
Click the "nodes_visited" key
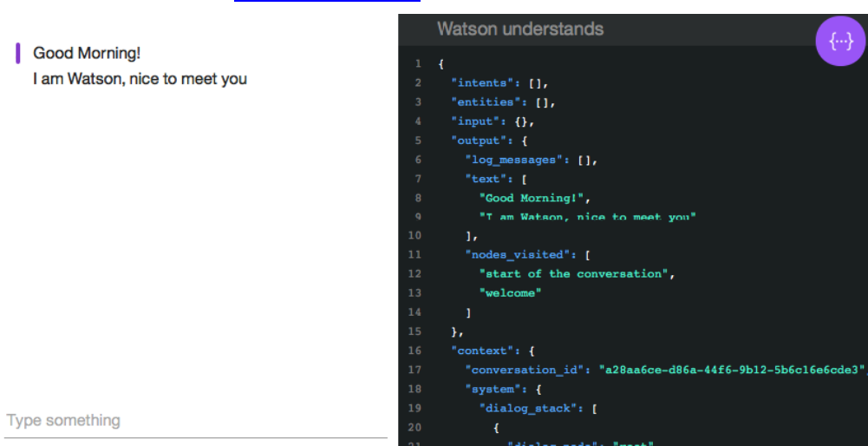(x=511, y=254)
